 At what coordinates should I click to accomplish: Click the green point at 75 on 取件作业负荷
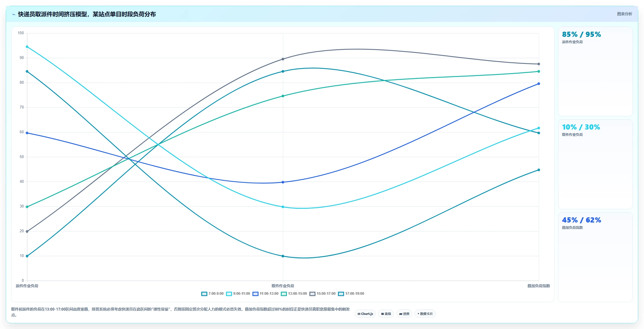[283, 96]
